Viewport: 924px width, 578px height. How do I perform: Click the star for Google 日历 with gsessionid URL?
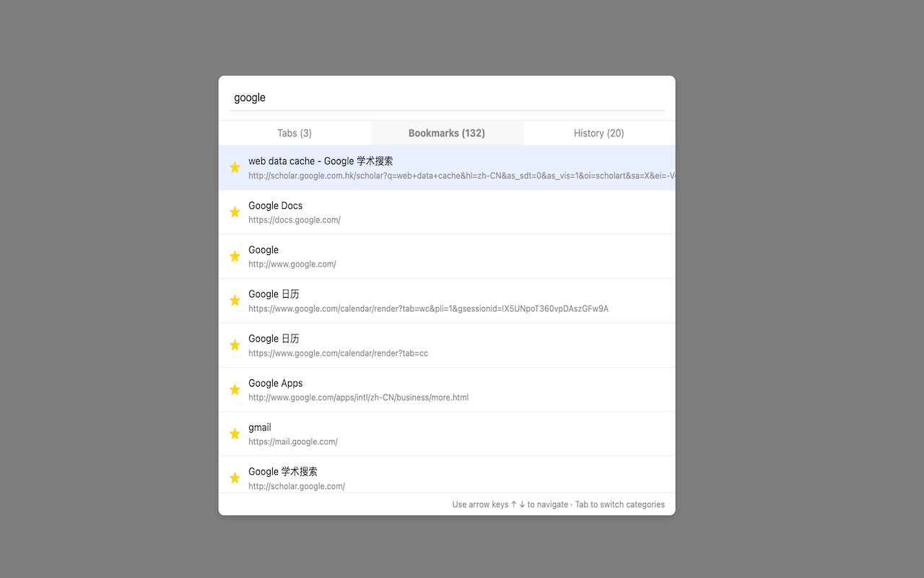click(x=235, y=301)
